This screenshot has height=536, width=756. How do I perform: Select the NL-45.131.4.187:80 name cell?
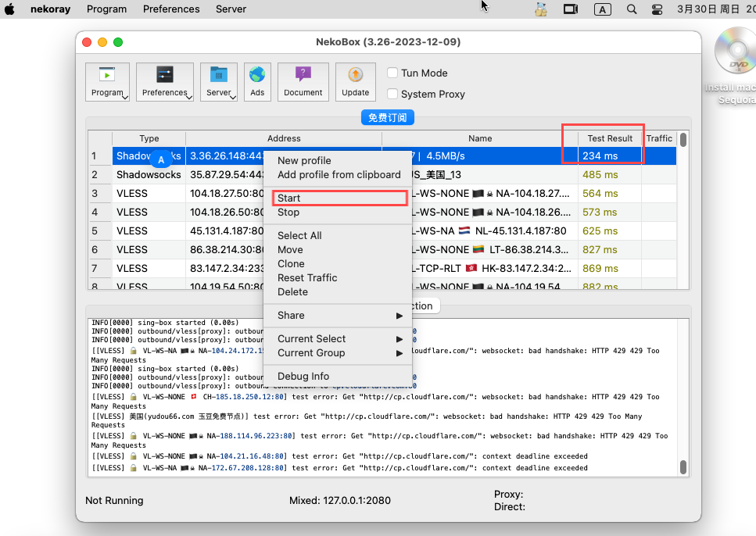coord(495,230)
